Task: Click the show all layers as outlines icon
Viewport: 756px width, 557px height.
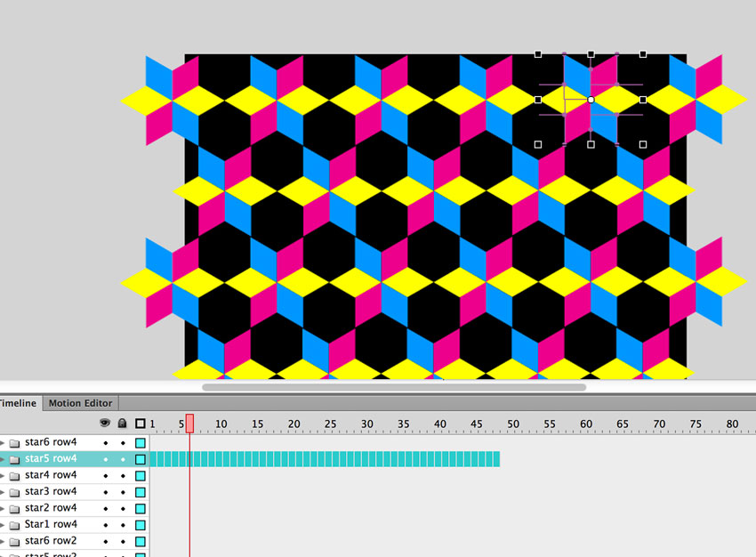Action: (x=141, y=424)
